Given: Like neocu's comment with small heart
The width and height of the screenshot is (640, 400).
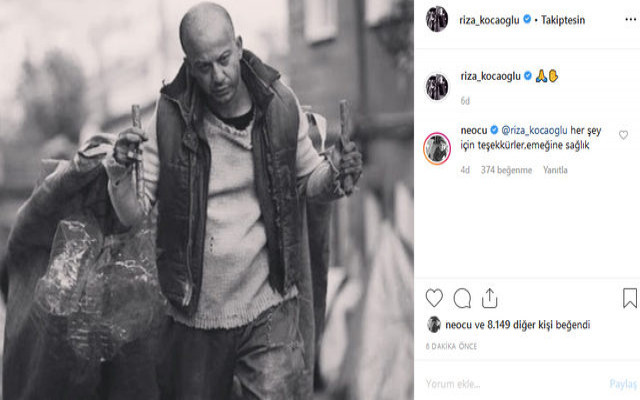Looking at the screenshot, I should [x=623, y=135].
